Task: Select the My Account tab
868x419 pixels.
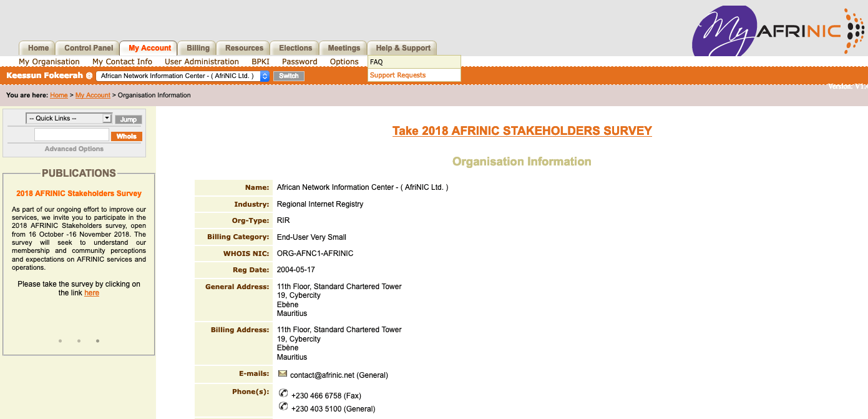Action: [150, 48]
